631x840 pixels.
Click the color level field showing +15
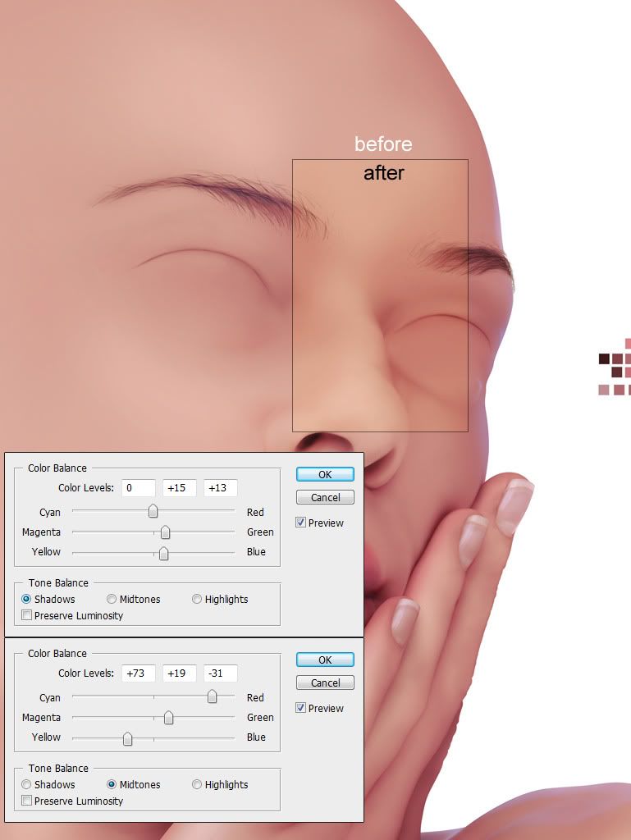tap(179, 488)
